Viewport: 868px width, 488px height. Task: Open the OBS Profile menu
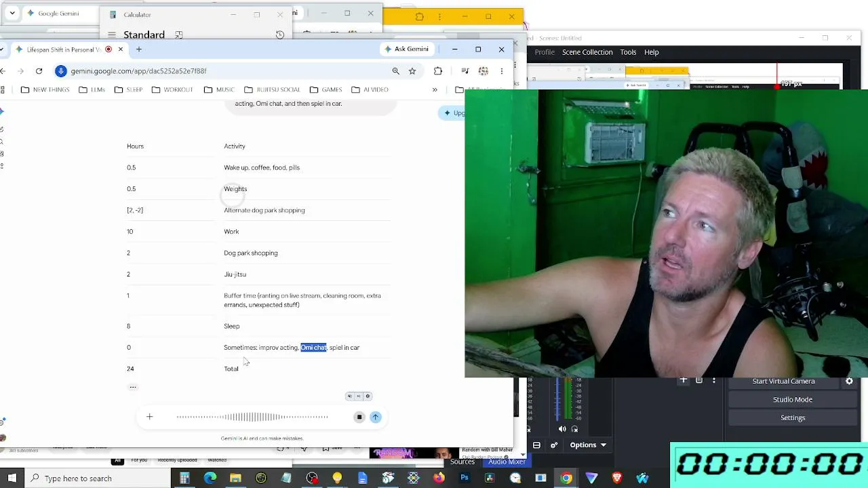coord(545,52)
